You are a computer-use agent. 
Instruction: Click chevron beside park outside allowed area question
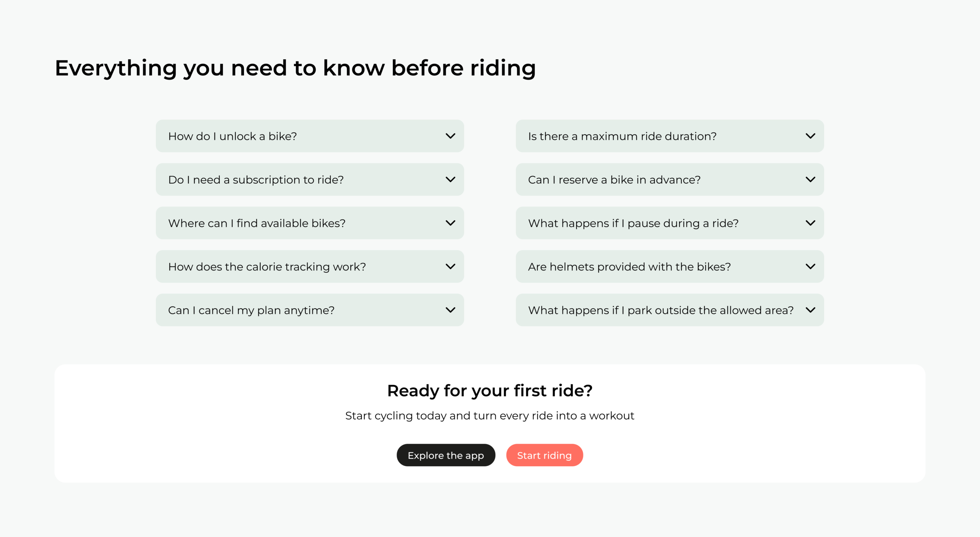(810, 310)
